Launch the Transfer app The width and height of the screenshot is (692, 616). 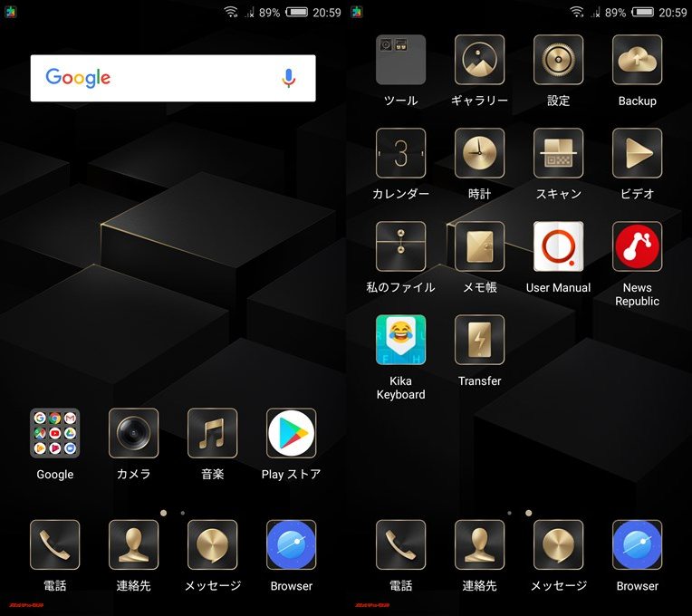coord(479,340)
